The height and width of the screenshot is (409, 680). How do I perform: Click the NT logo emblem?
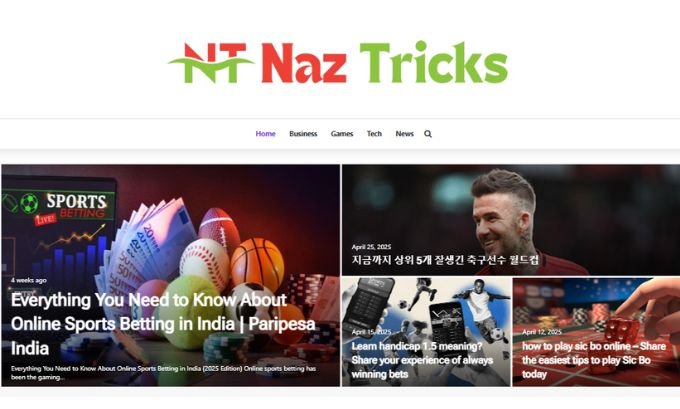211,62
